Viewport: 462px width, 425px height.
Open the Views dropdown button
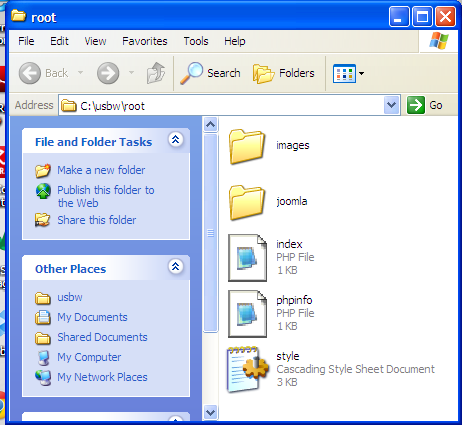click(348, 73)
